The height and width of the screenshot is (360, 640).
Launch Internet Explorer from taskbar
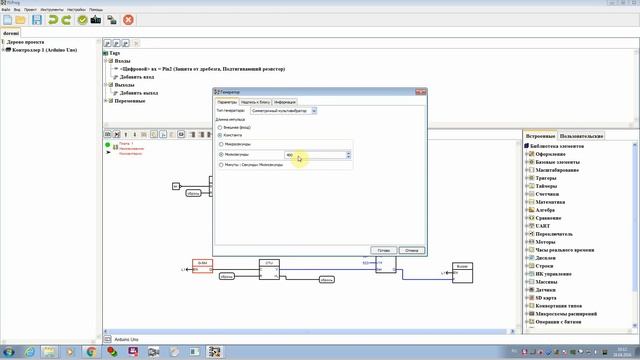coord(29,352)
